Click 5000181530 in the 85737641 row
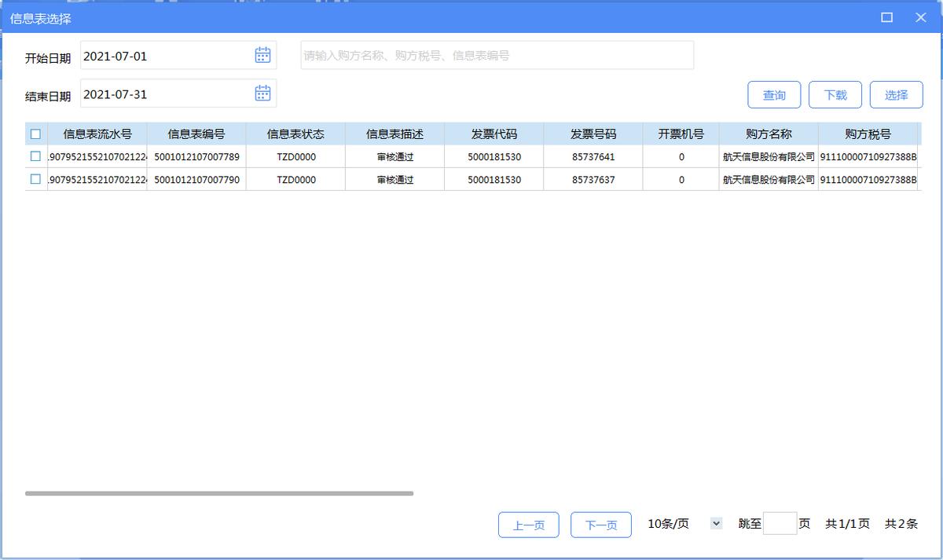 (494, 156)
